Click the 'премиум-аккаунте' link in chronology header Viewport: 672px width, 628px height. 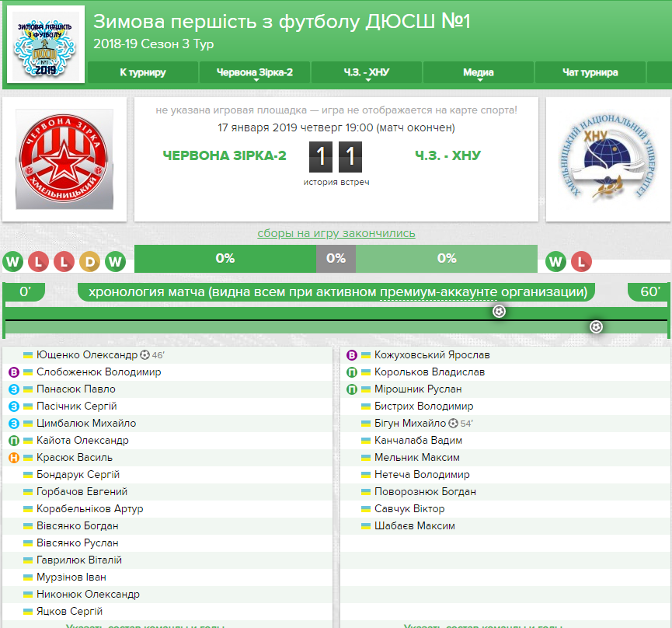click(438, 292)
